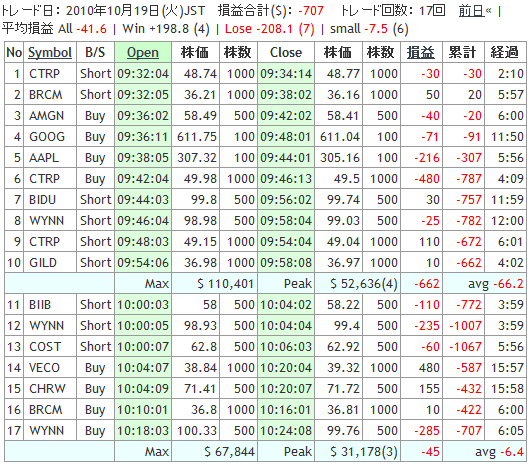Viewport: 529px width, 464px height.
Task: Select the -216 loss value
Action: click(x=427, y=158)
